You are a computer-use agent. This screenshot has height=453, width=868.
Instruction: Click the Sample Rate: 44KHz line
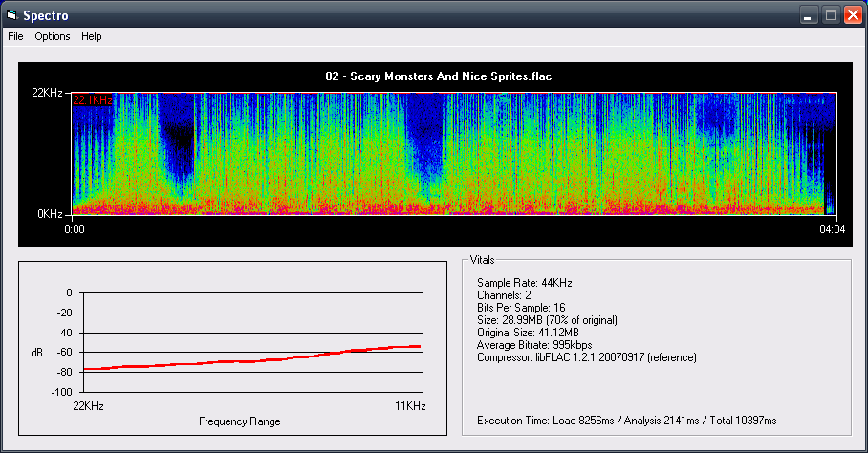(x=524, y=283)
